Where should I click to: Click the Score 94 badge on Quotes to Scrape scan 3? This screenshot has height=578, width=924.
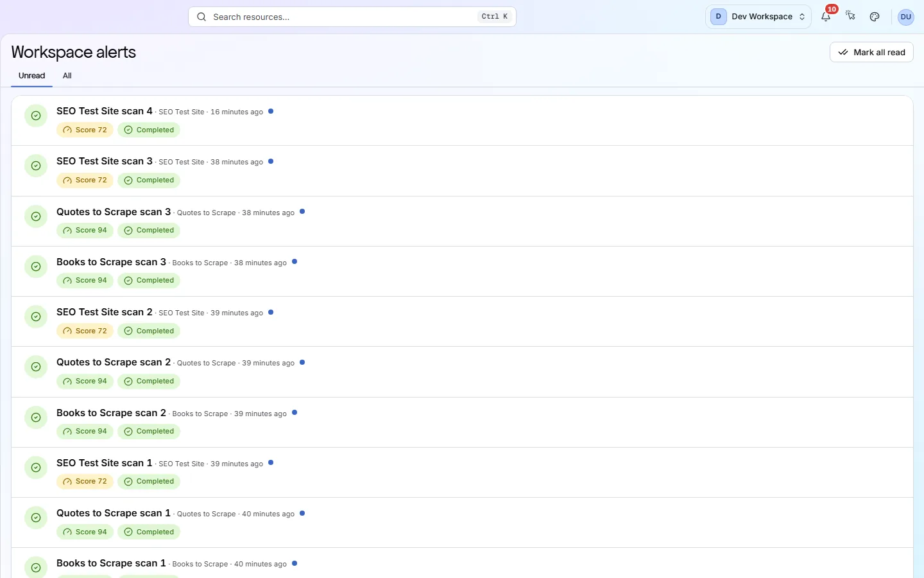(x=85, y=231)
